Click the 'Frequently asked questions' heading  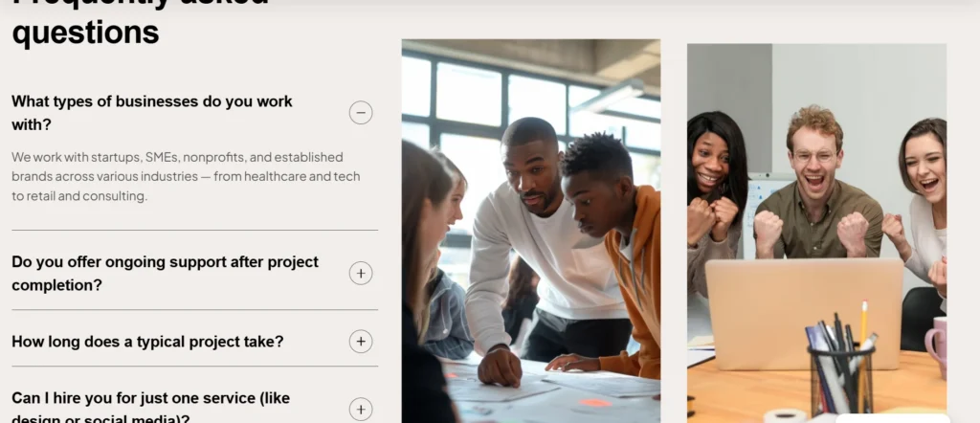tap(141, 22)
